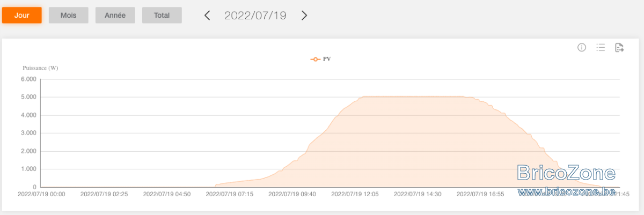
Task: Open the www.bricozone.be watermark link
Action: [x=566, y=191]
